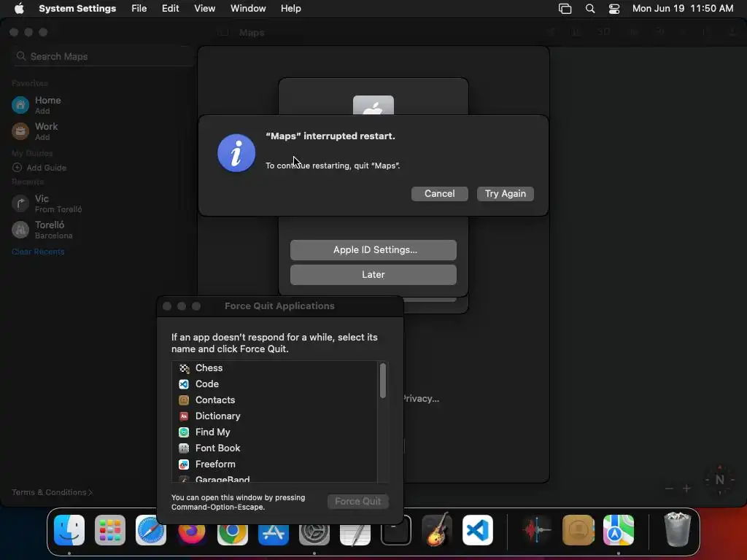This screenshot has width=747, height=560.
Task: Click the Force Quit Applications title bar
Action: pos(279,306)
